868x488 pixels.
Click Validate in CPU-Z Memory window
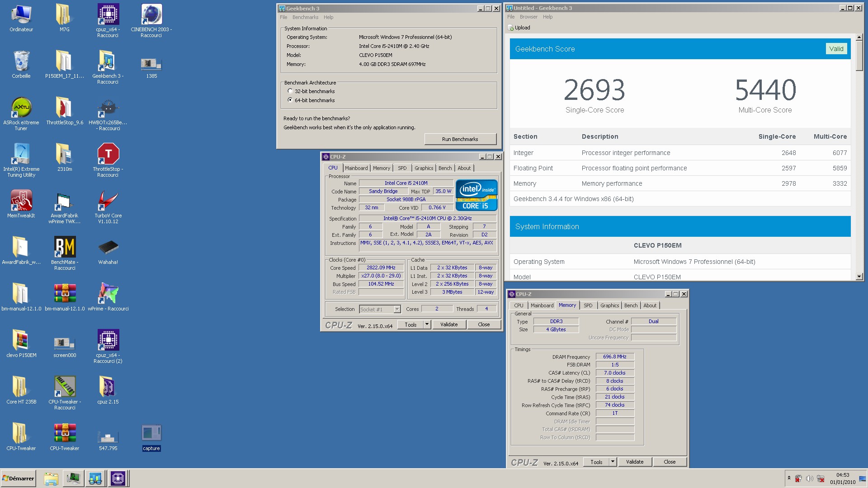tap(634, 461)
